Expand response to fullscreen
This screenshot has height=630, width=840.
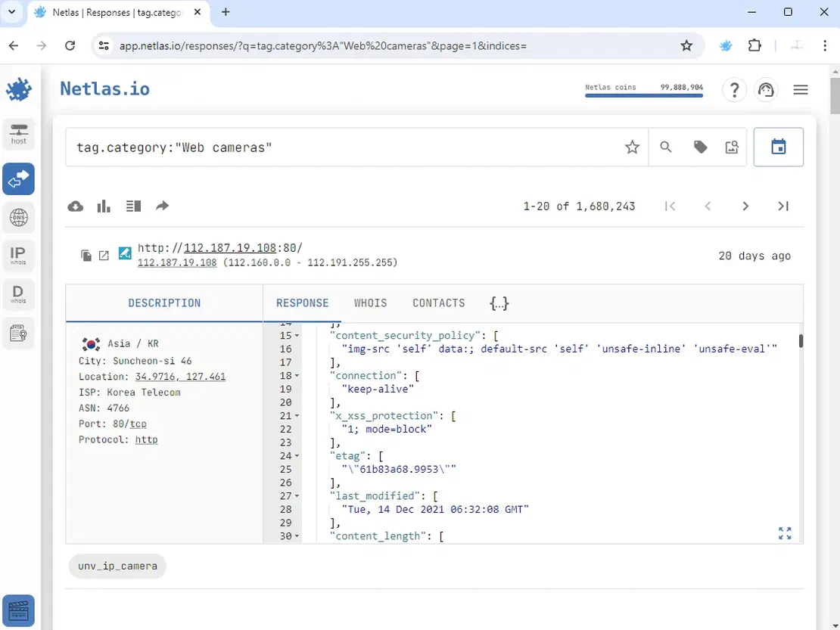point(785,533)
